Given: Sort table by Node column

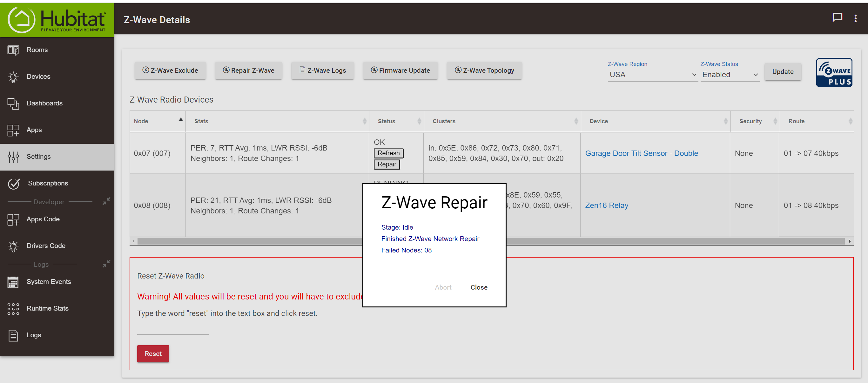Looking at the screenshot, I should 157,121.
